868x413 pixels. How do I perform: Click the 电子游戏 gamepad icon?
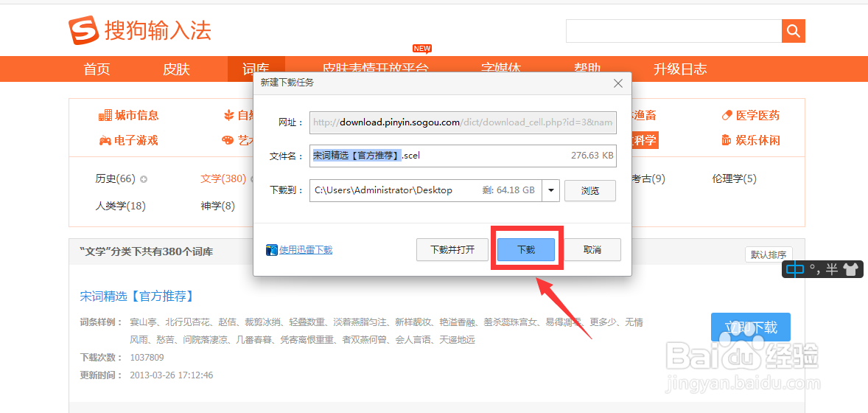pyautogui.click(x=105, y=140)
